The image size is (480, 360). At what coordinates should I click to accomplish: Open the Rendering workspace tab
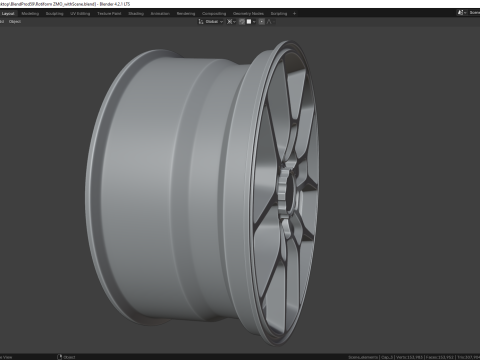(x=186, y=14)
